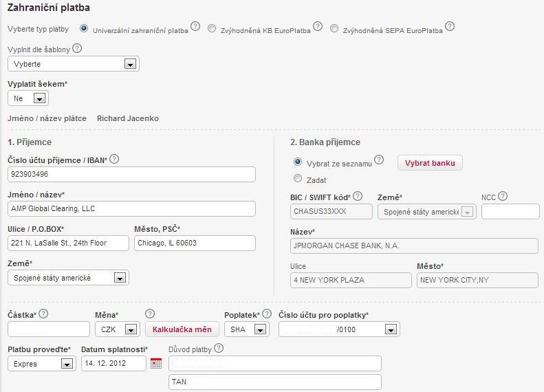Click the Vybrat banku button
This screenshot has width=544, height=392.
pyautogui.click(x=430, y=163)
